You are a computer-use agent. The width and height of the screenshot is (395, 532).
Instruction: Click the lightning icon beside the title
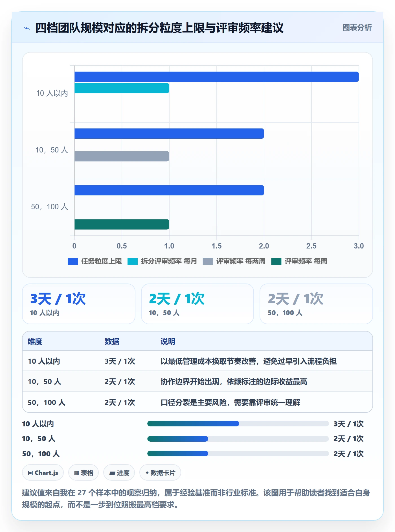(x=27, y=28)
